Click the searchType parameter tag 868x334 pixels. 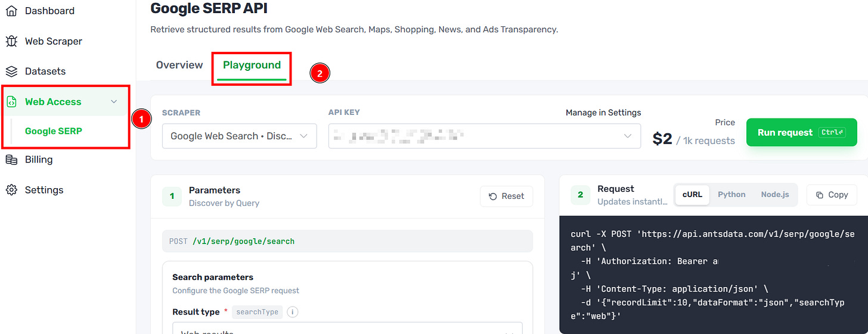pyautogui.click(x=258, y=312)
